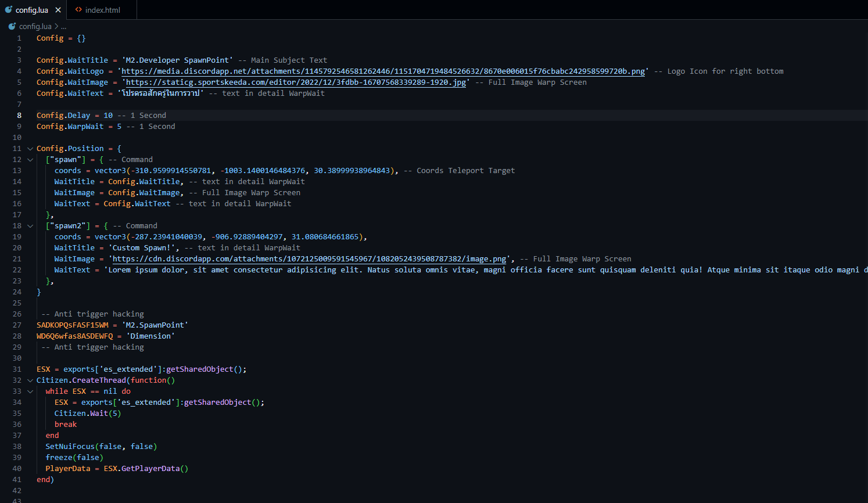Screen dimensions: 868x503
Task: Close the config.lua tab
Action: (x=58, y=10)
